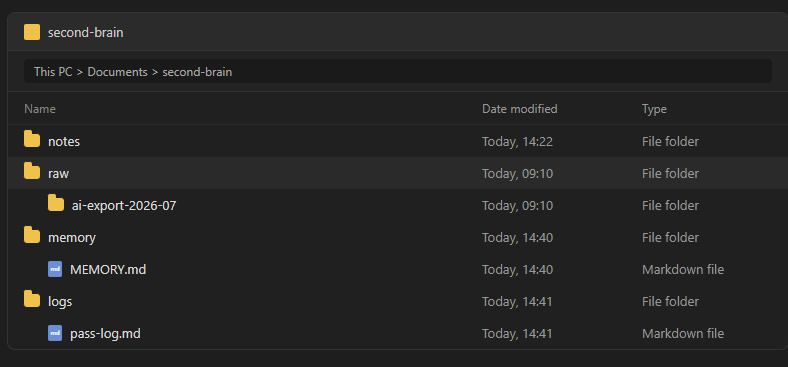Click the raw folder icon

32,172
